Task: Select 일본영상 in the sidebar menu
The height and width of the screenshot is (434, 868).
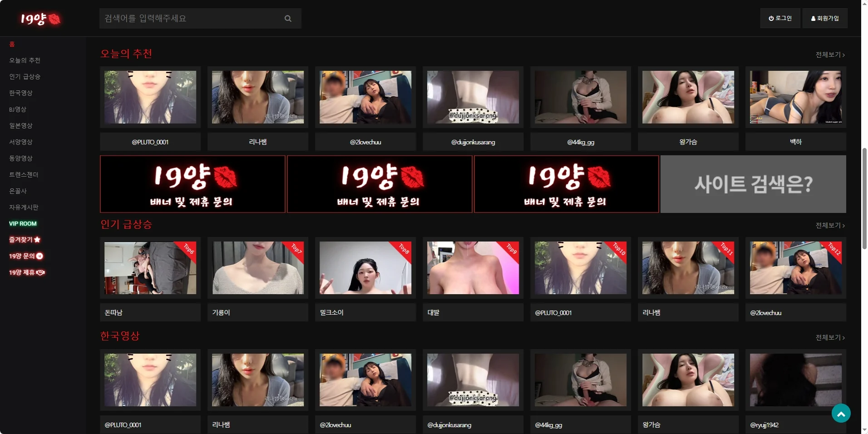Action: 20,126
